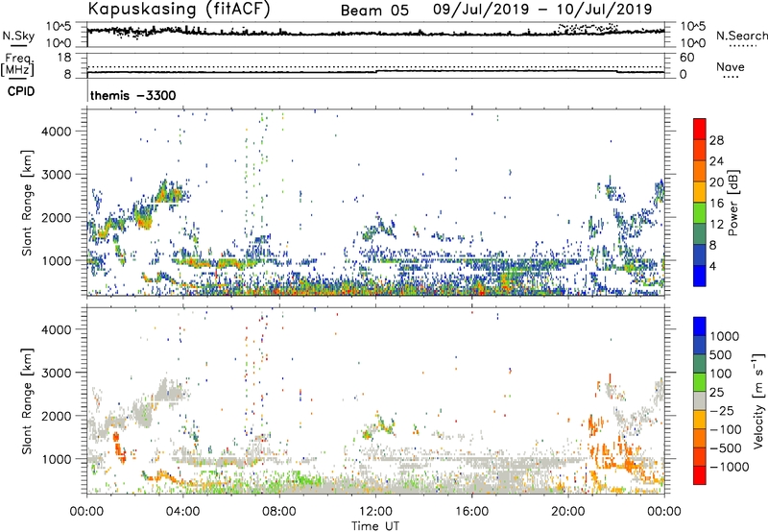This screenshot has height=532, width=768.
Task: Select the '-100' Velocity colorbar tick
Action: coord(725,429)
